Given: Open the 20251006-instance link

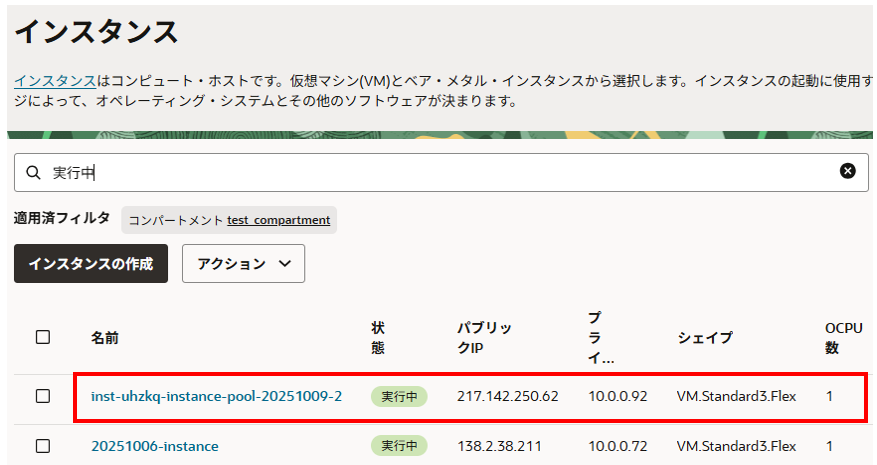Looking at the screenshot, I should click(x=154, y=446).
